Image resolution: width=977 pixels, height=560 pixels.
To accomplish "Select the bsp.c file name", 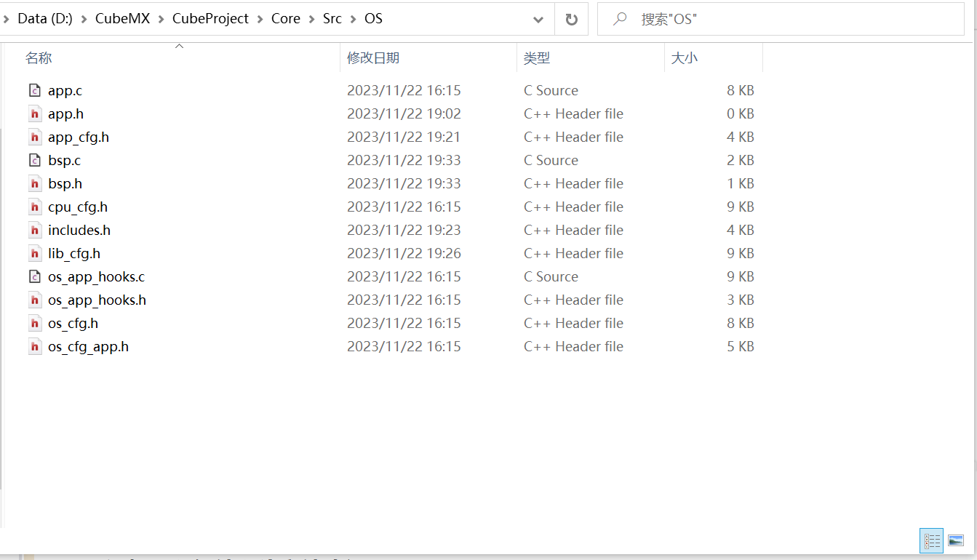I will (64, 160).
